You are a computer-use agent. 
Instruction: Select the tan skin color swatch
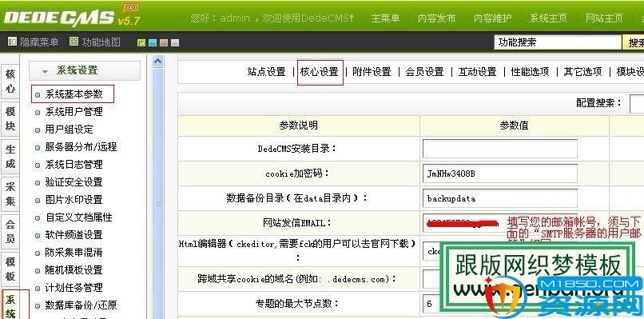164,42
